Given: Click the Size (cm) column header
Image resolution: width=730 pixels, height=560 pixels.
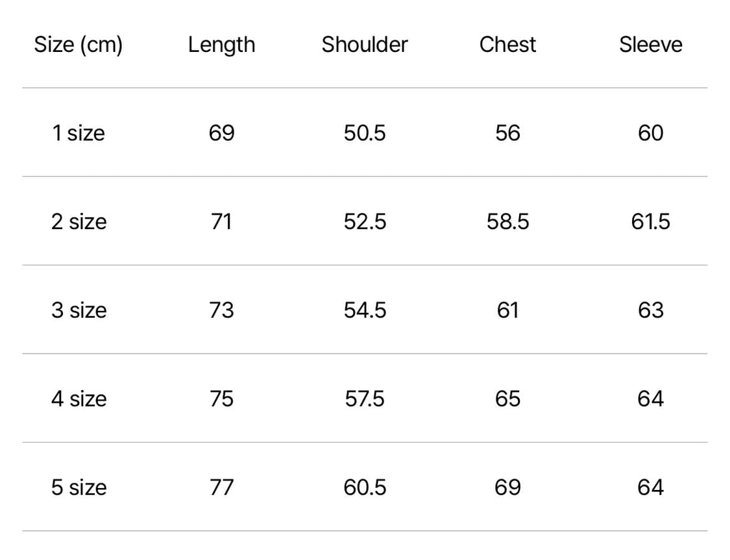Looking at the screenshot, I should pos(79,45).
